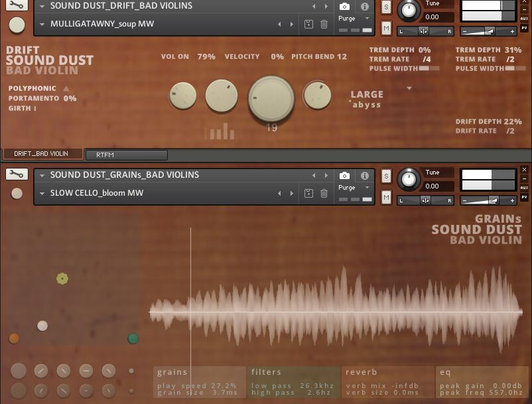This screenshot has height=404, width=532.
Task: Mute the DRIFT instrument
Action: 386,28
